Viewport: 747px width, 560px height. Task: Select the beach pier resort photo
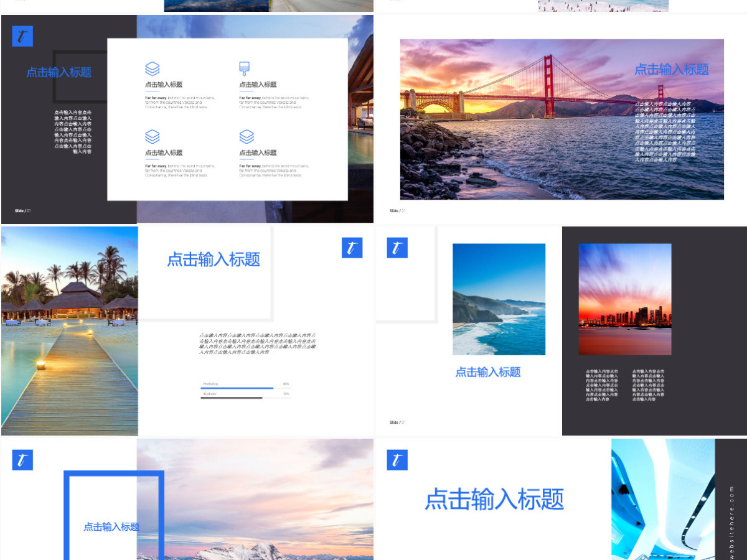[x=70, y=330]
